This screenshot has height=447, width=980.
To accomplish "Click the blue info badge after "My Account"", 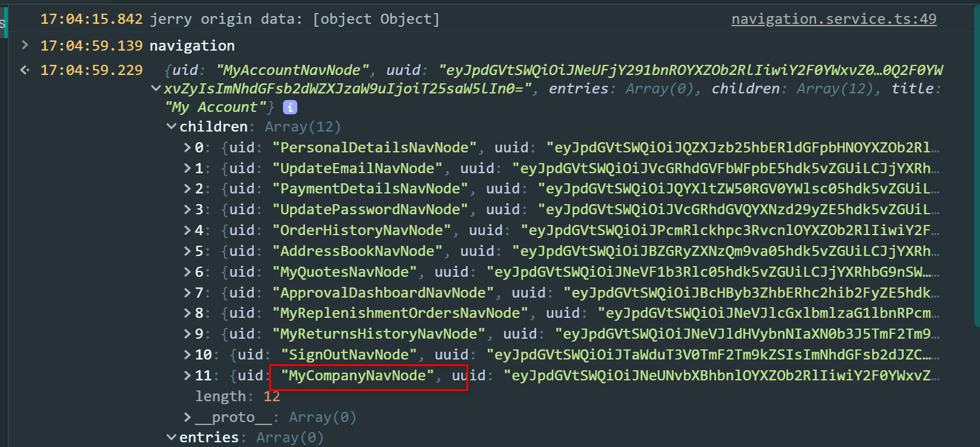I will point(290,107).
